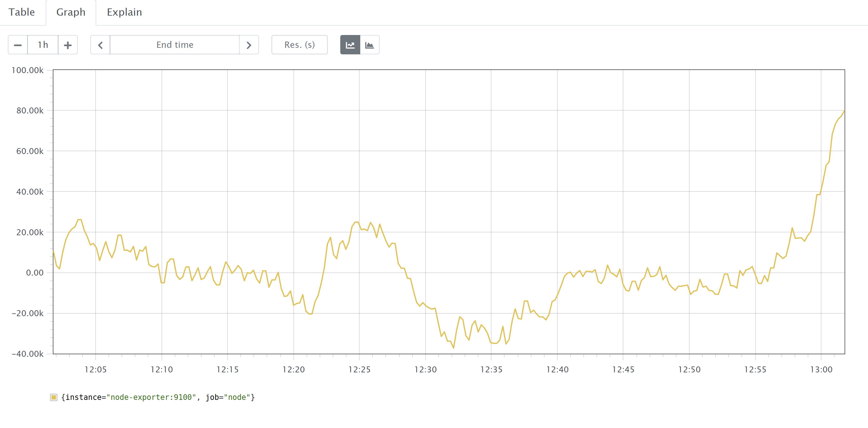
Task: Switch to stacked area chart mode
Action: click(x=370, y=45)
